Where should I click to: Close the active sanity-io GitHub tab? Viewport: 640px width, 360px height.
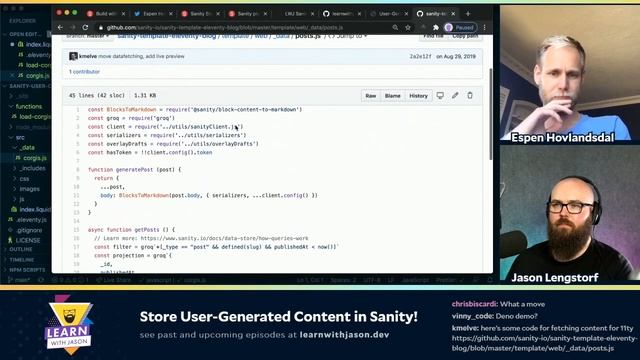[x=453, y=13]
